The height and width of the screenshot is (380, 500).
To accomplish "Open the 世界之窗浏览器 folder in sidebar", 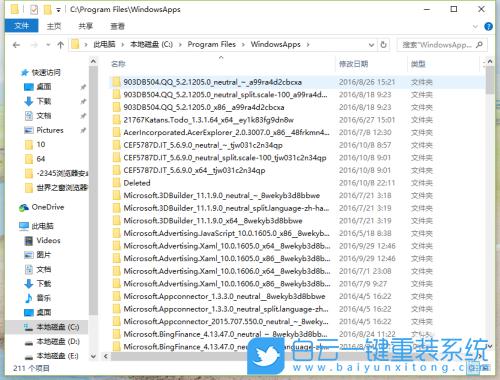I will tap(62, 187).
